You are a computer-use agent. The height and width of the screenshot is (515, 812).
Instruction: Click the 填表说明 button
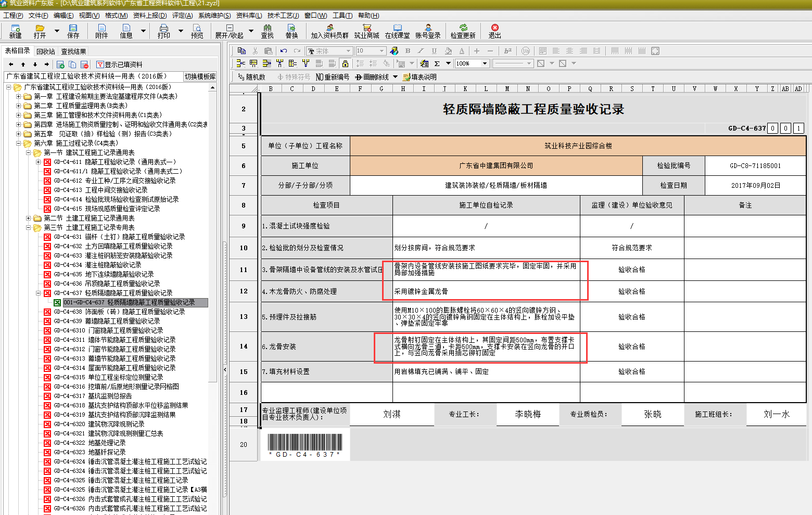[x=420, y=77]
